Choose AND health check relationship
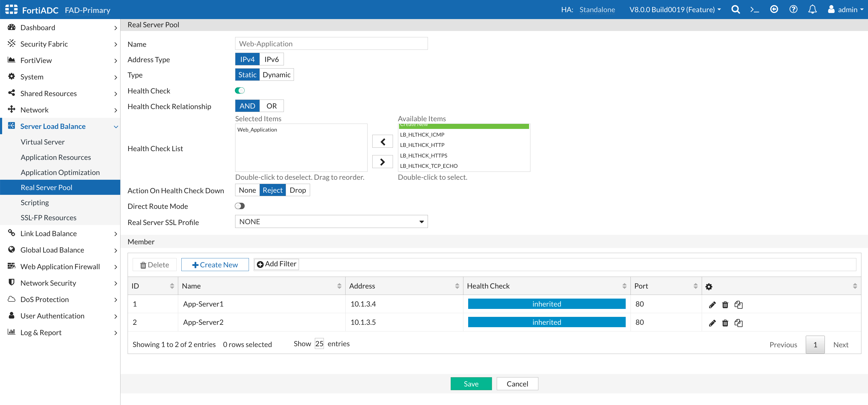 pos(247,106)
